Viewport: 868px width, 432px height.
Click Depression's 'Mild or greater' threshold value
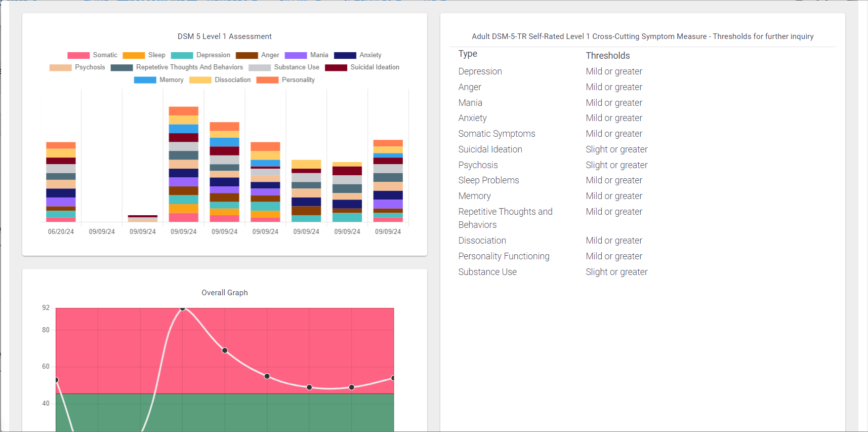614,71
